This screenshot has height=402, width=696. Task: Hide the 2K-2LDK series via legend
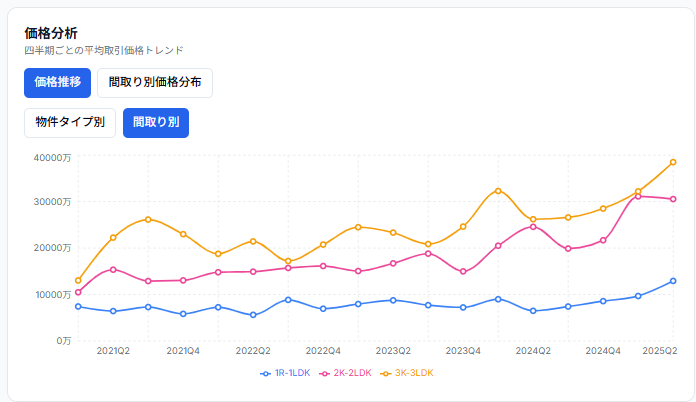point(345,373)
